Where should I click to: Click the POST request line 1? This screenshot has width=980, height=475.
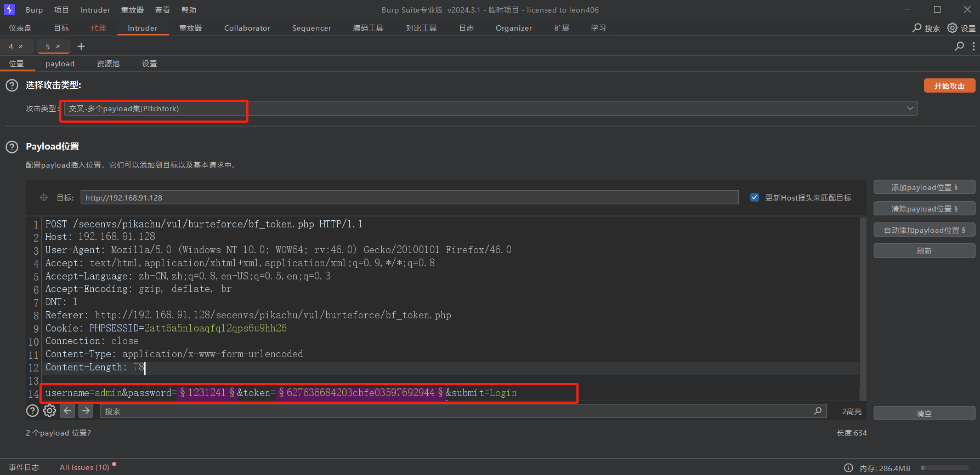coord(204,224)
